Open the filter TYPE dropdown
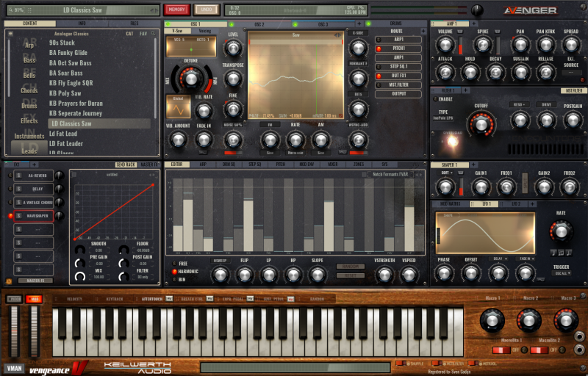588x376 pixels. pyautogui.click(x=444, y=118)
